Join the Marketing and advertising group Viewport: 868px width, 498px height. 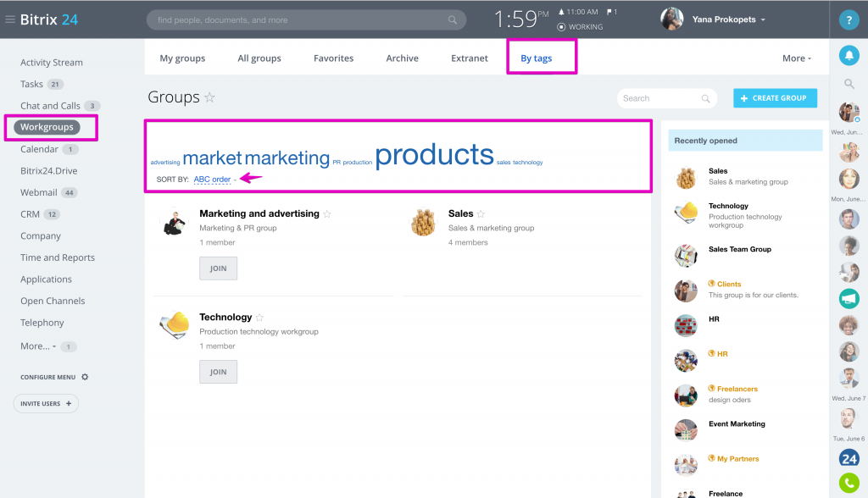[218, 268]
